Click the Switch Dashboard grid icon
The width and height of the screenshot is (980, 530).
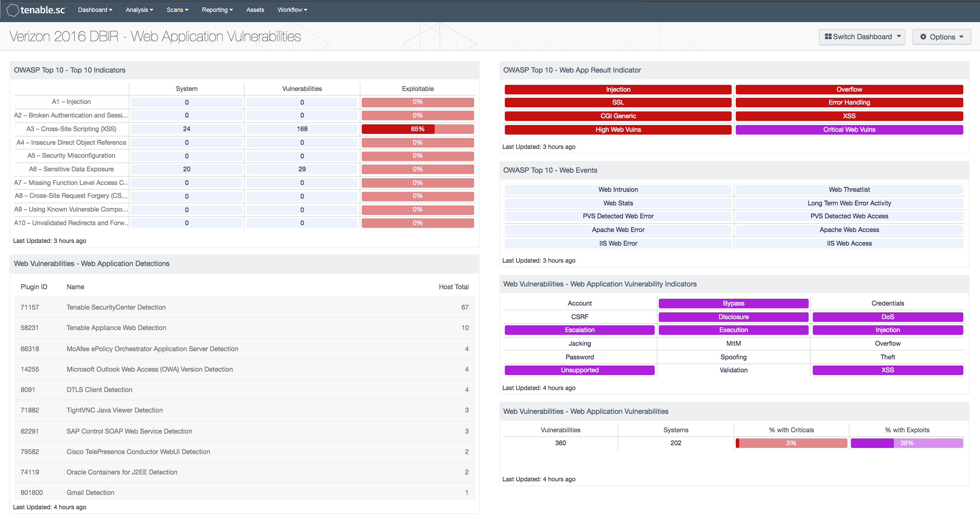coord(828,36)
